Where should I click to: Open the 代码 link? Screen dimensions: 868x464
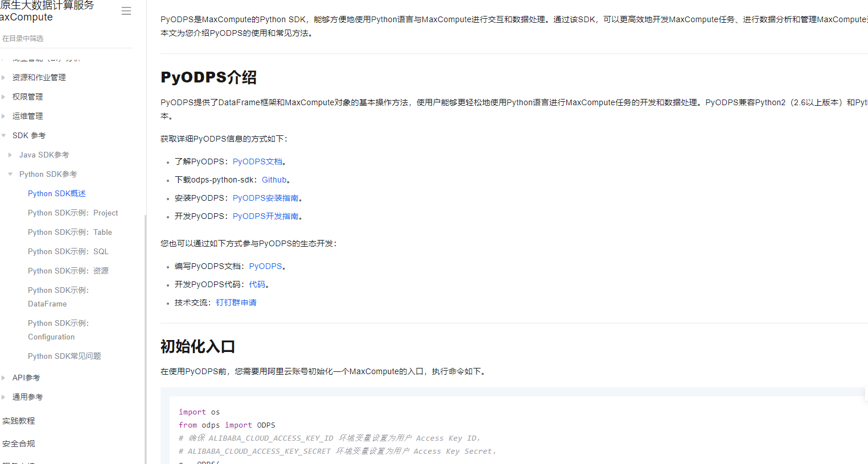click(257, 284)
